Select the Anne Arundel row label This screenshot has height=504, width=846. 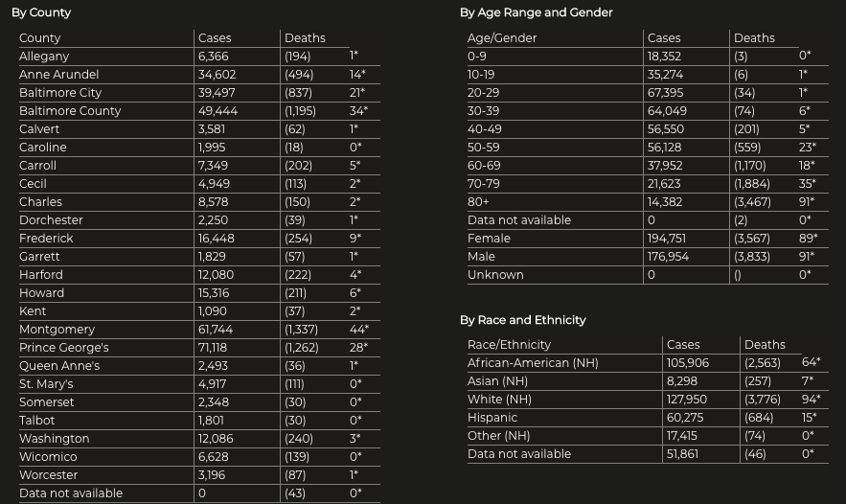pos(58,75)
